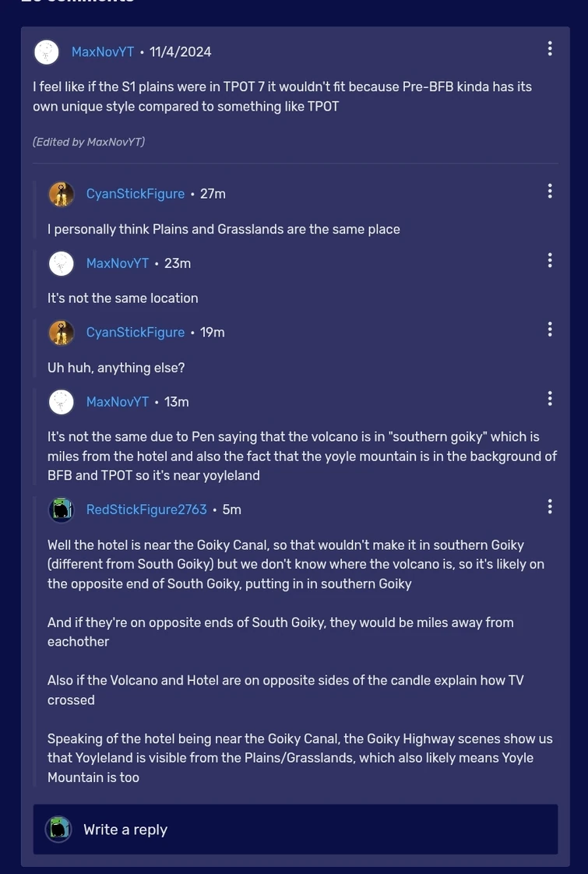588x874 pixels.
Task: Open RedStickFigure2763's profile page
Action: pyautogui.click(x=146, y=509)
